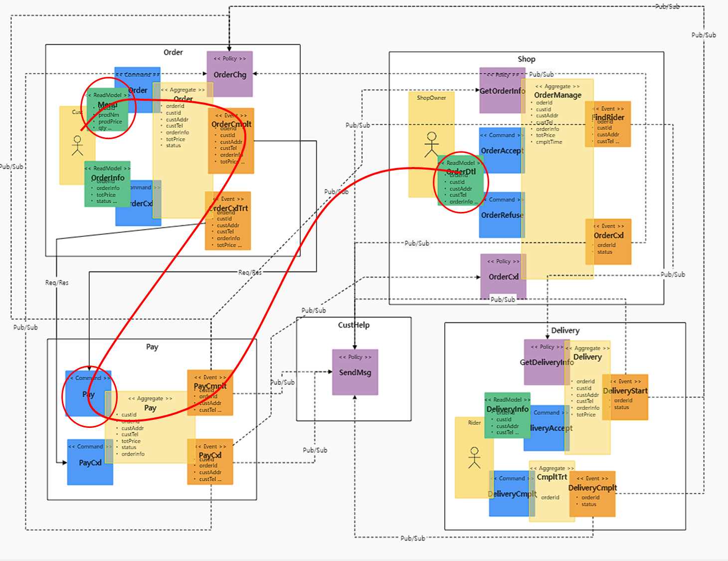Click the Pay bounded context title
Viewport: 728px width, 561px height.
[152, 347]
